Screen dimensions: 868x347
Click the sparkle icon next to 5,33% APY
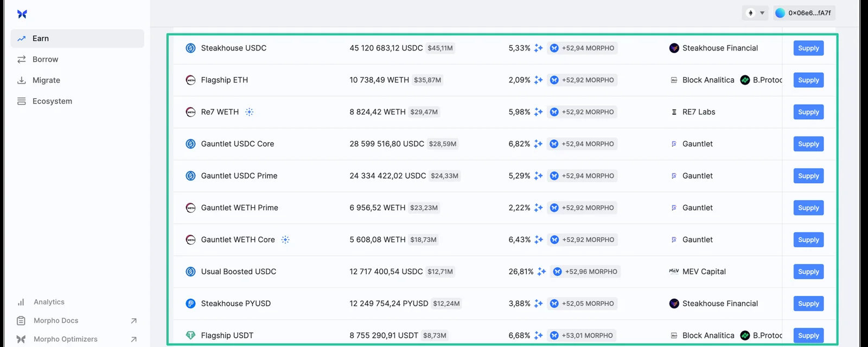538,48
